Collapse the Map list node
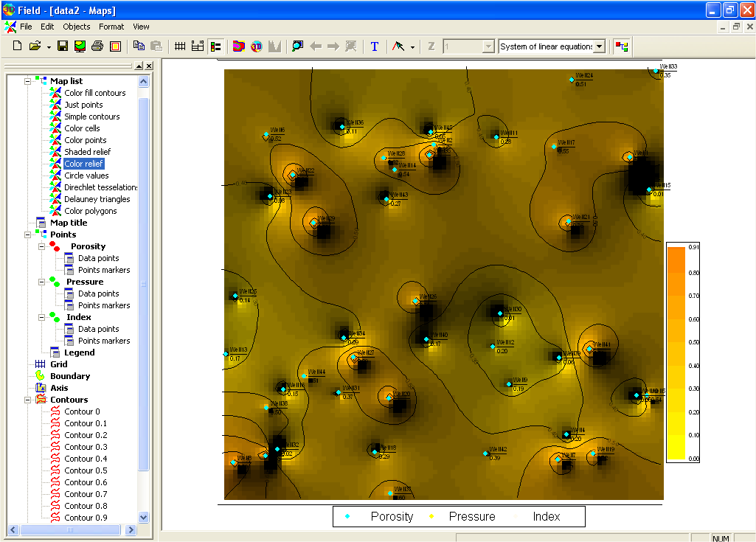This screenshot has width=756, height=542. (27, 81)
